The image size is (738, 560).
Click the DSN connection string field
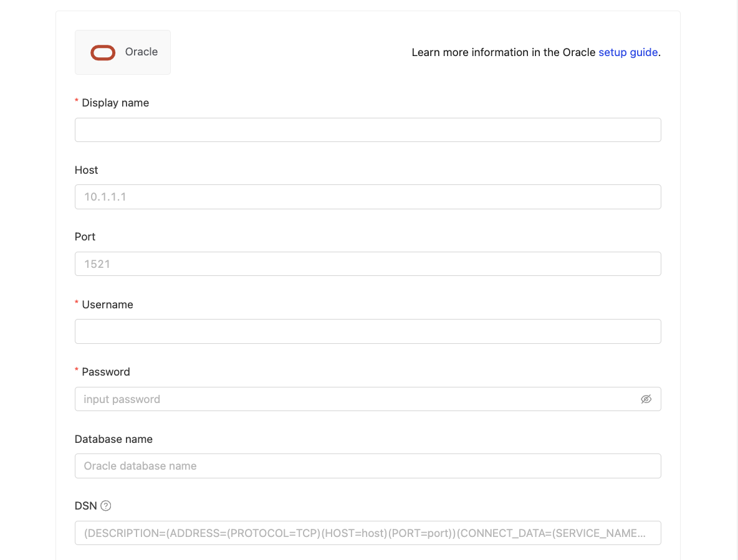pos(368,533)
